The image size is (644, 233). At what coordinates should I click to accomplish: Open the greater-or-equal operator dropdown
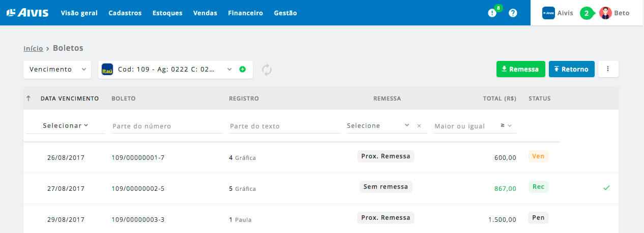[x=506, y=126]
